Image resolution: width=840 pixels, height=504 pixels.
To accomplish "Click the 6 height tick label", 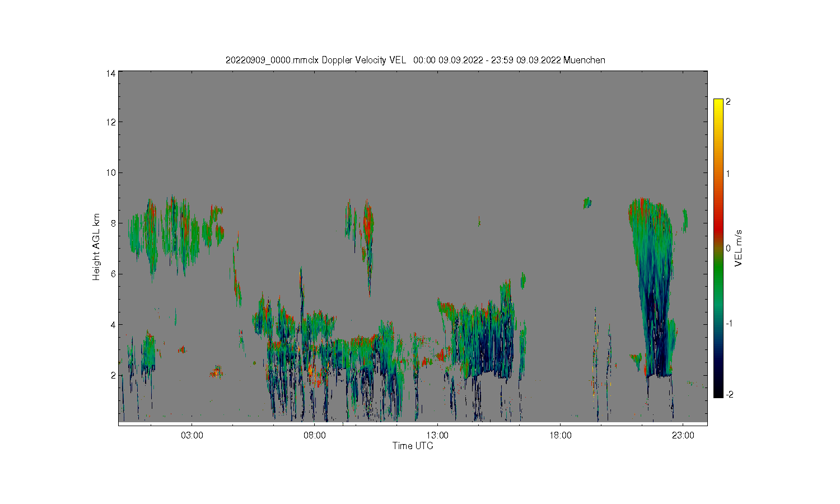I will coord(114,274).
